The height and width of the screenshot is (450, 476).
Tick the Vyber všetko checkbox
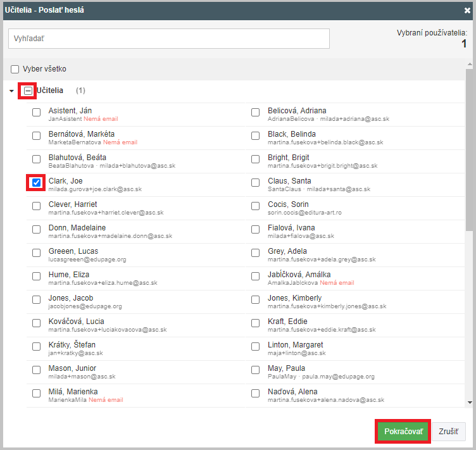coord(15,69)
